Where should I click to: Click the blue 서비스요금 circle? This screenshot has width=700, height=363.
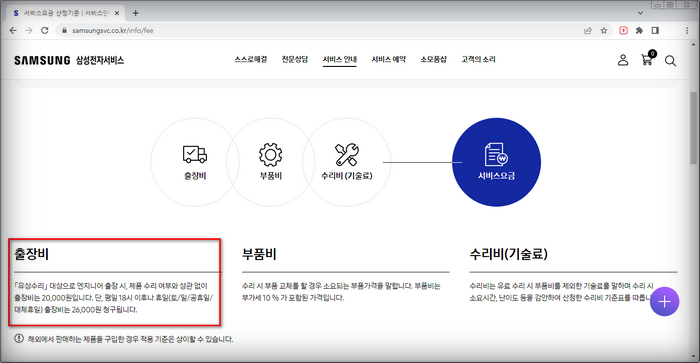496,162
